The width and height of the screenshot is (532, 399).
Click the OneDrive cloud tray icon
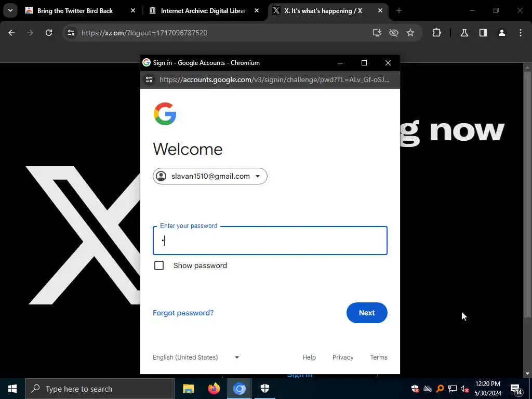tap(428, 389)
